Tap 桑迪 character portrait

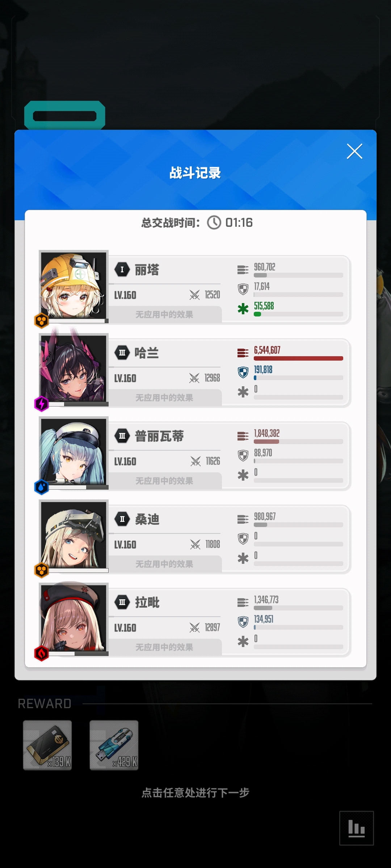click(x=73, y=535)
